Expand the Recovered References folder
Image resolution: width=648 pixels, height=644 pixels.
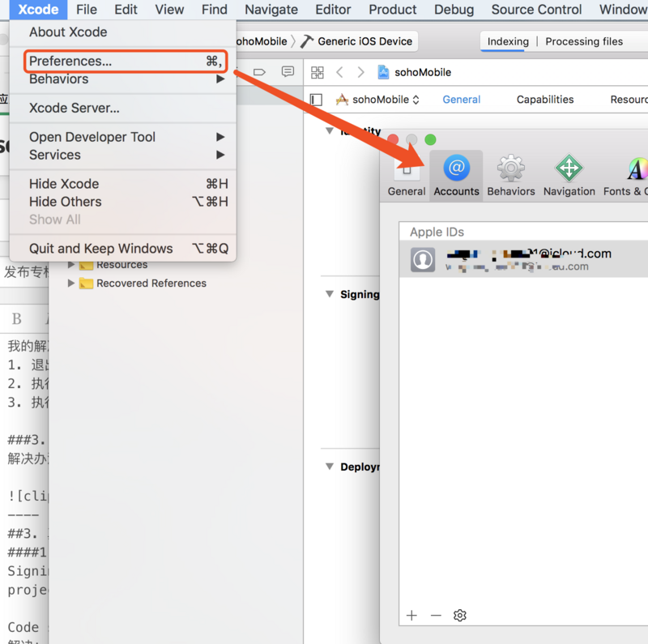point(71,284)
